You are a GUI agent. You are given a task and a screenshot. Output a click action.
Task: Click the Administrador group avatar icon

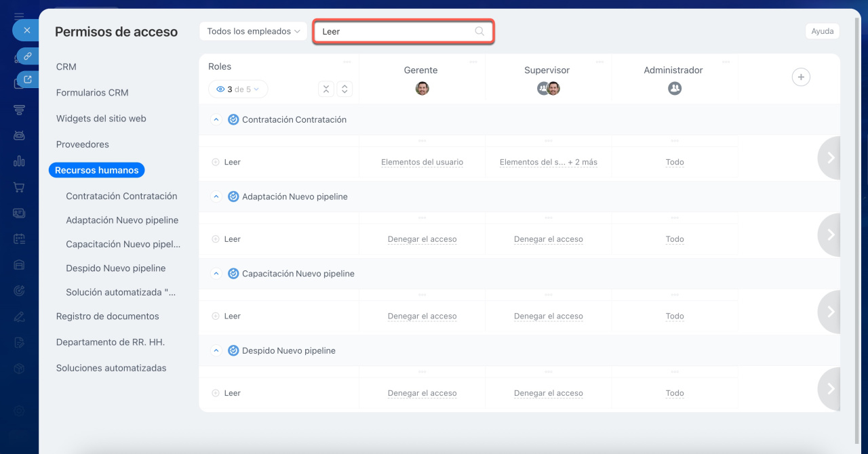[x=674, y=88]
